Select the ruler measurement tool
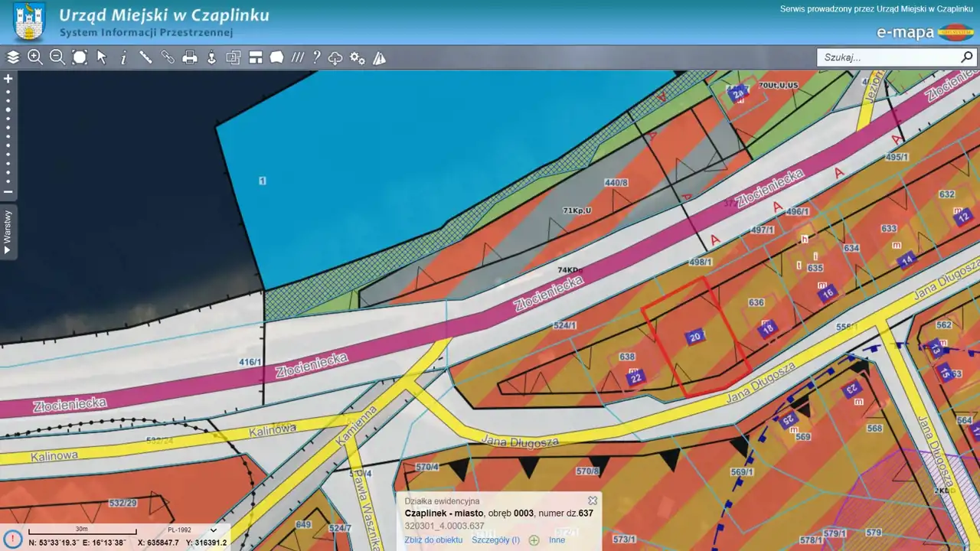The width and height of the screenshot is (980, 551). [x=145, y=57]
